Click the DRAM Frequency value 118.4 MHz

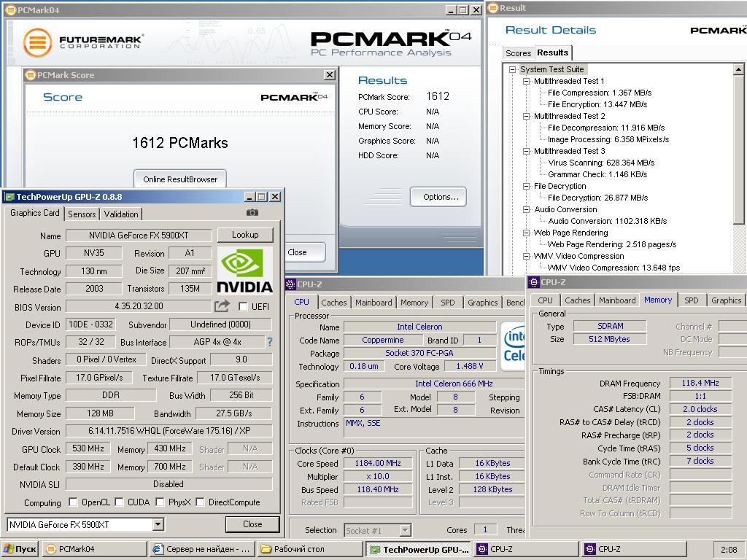click(x=700, y=383)
